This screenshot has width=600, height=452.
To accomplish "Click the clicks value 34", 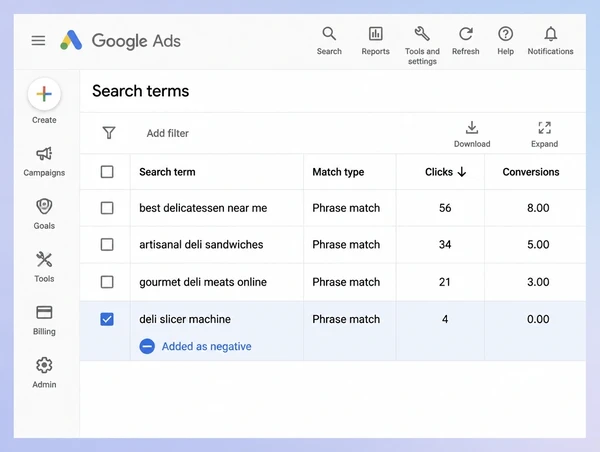I will coord(445,244).
